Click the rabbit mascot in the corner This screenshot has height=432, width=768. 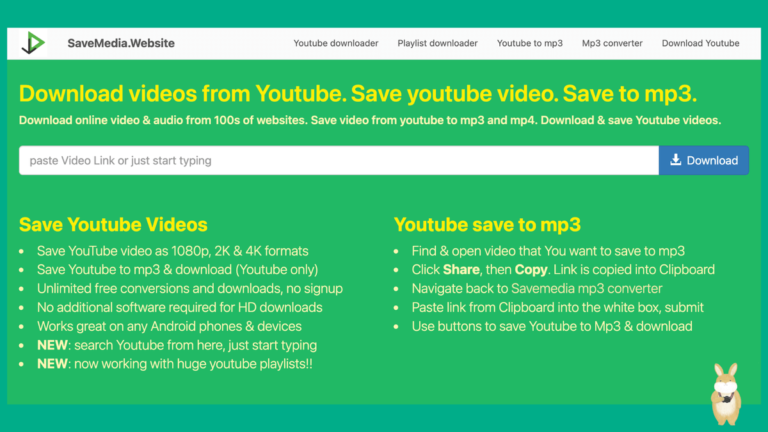click(726, 394)
